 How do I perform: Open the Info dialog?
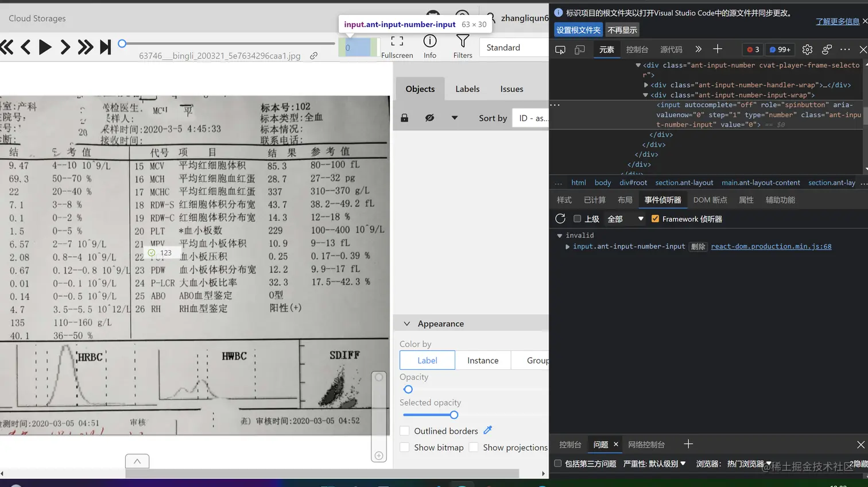coord(430,47)
